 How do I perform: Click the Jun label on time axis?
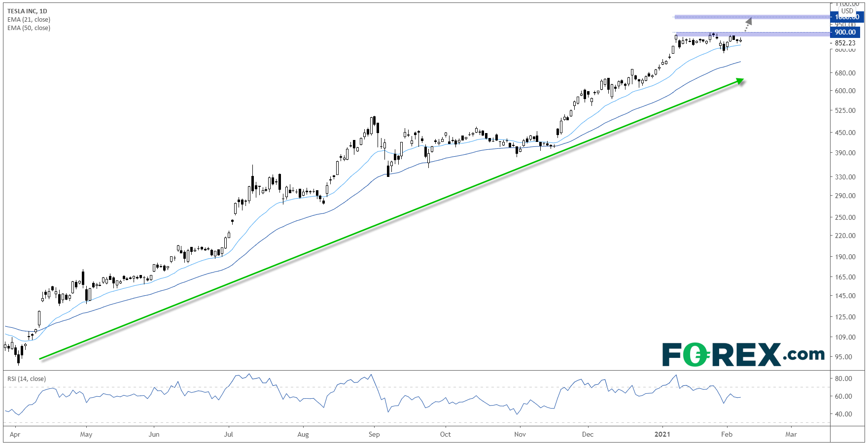coord(154,435)
